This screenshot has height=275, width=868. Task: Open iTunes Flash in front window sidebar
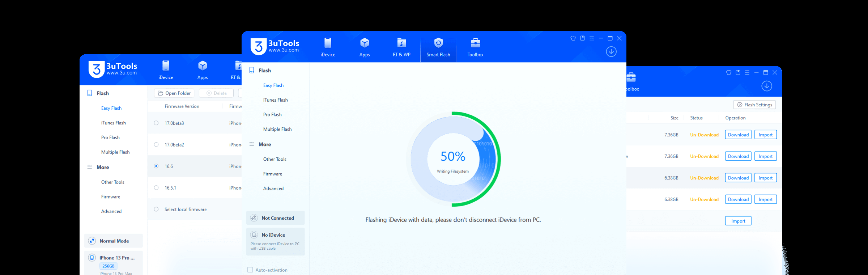(276, 100)
